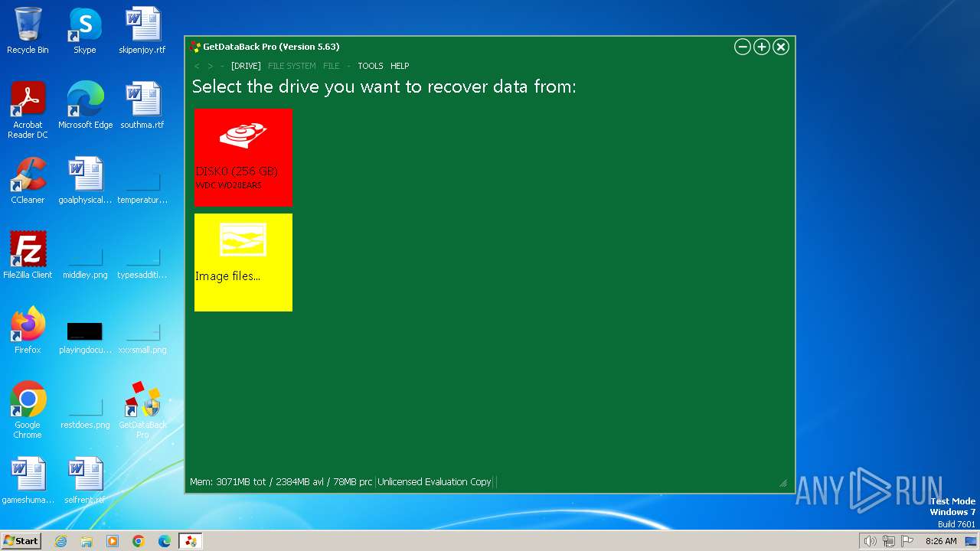Screen dimensions: 980x551
Task: Open File Explorer from taskbar
Action: click(87, 541)
